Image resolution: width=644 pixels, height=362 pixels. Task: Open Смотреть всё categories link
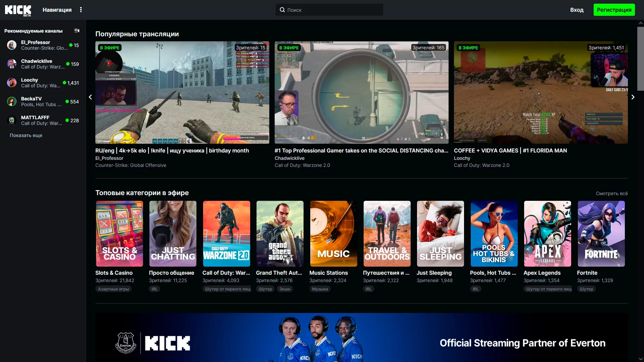[612, 193]
